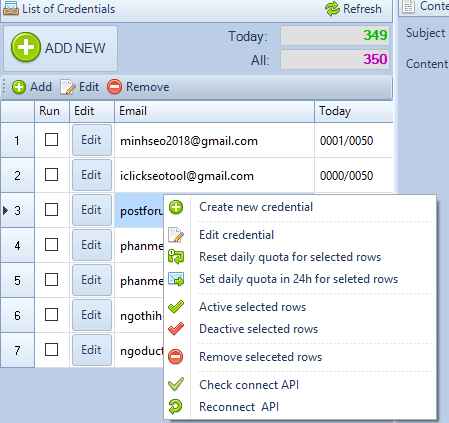
Task: Click Edit button for iclickseotool@gmail.com
Action: tap(92, 175)
